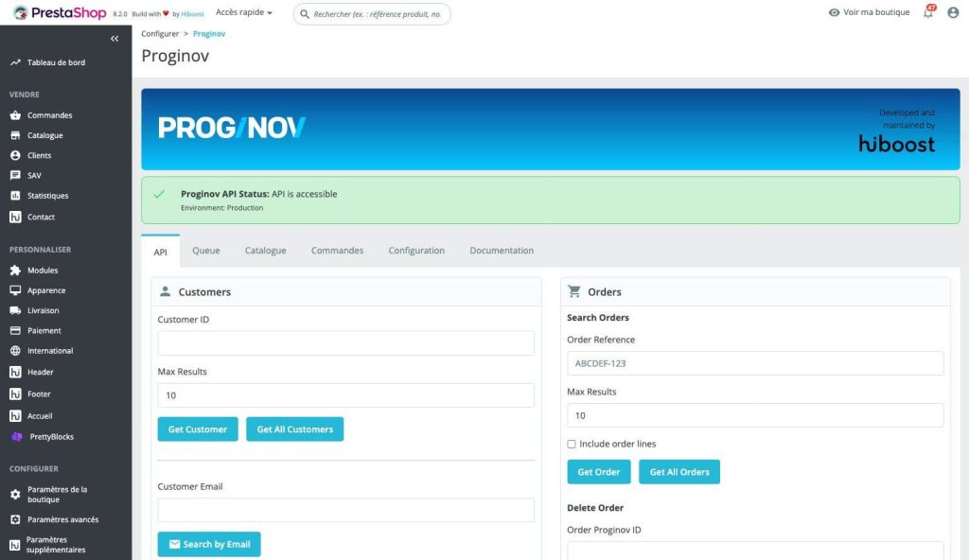Focus the Order Proginov ID field
The image size is (969, 560).
tap(755, 551)
